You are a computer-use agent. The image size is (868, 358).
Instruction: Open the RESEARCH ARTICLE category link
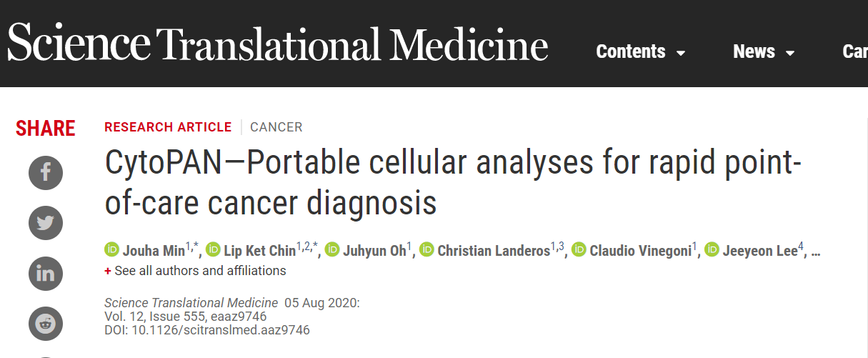click(x=168, y=127)
